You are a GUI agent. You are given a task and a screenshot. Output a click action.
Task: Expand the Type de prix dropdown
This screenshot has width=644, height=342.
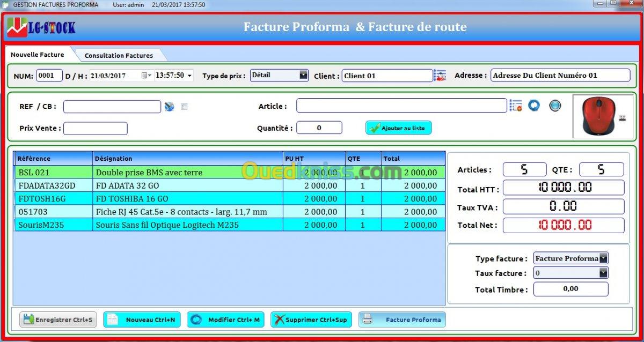tap(304, 75)
